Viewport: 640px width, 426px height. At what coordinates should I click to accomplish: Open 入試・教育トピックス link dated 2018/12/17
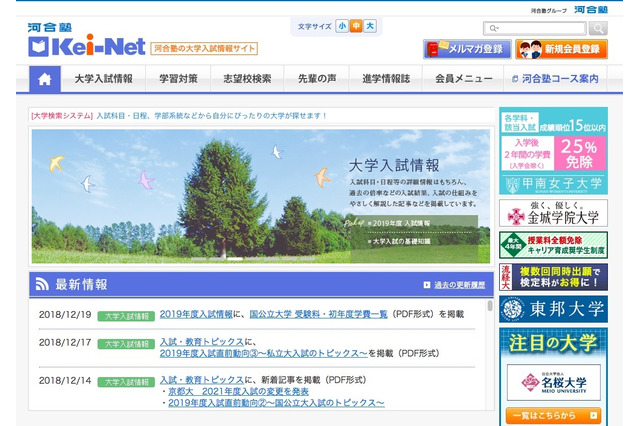[202, 342]
